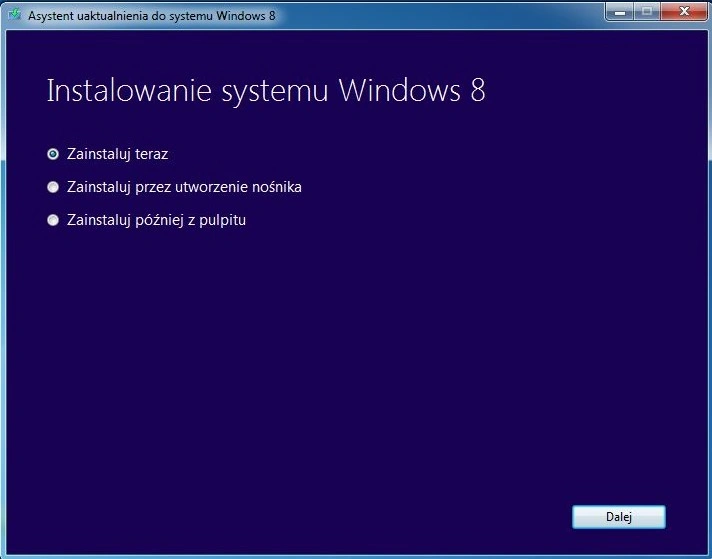Viewport: 712px width, 559px height.
Task: Click the word "Windows 8" in the heading
Action: click(x=412, y=90)
